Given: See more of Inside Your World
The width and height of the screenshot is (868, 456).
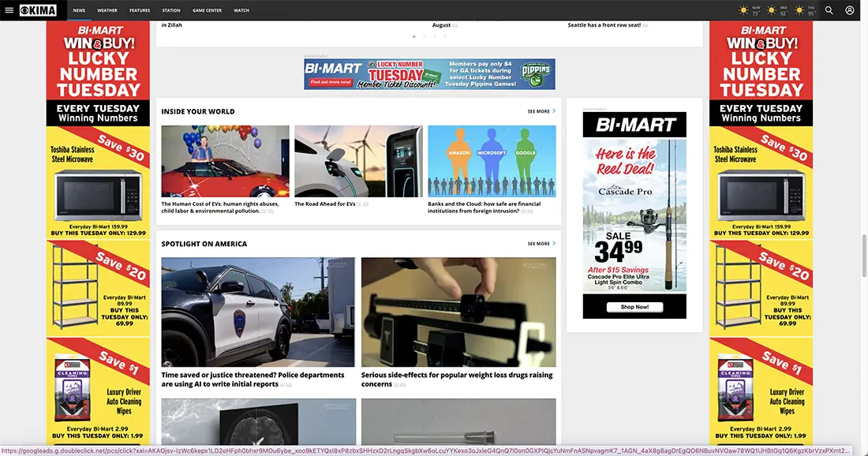Looking at the screenshot, I should coord(541,111).
